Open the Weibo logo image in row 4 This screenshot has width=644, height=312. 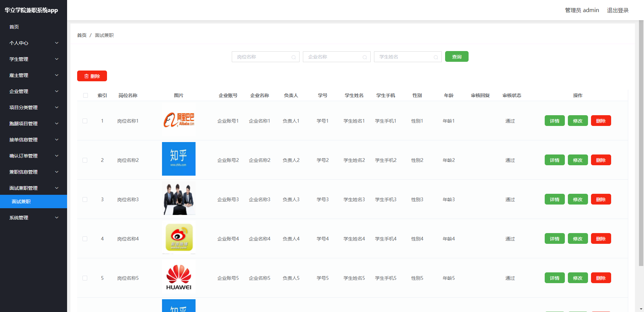[178, 238]
